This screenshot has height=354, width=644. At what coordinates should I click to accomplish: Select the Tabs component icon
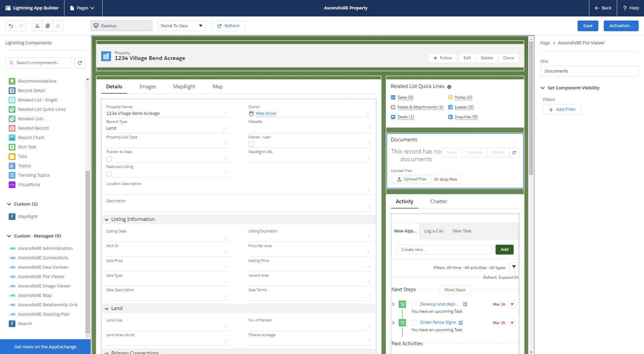tap(12, 157)
